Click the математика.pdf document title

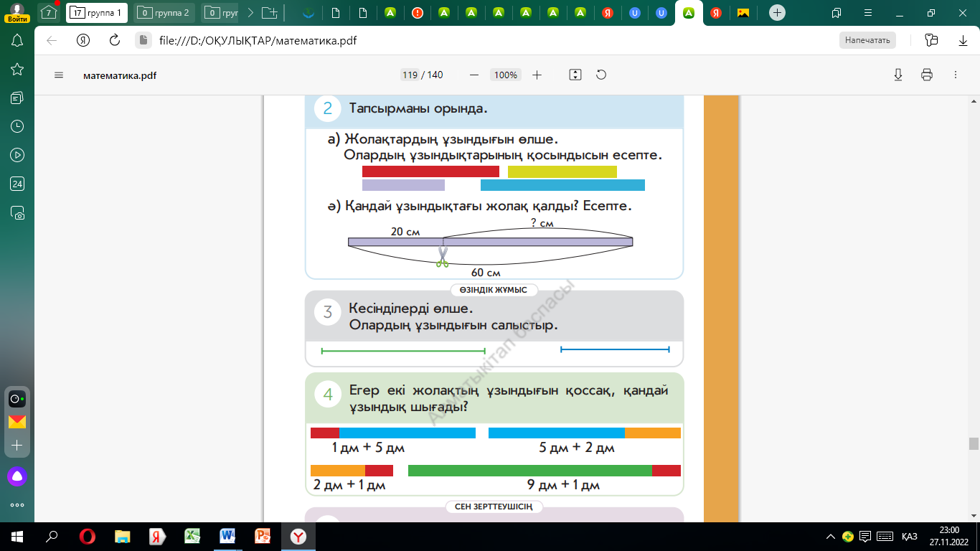pos(120,75)
